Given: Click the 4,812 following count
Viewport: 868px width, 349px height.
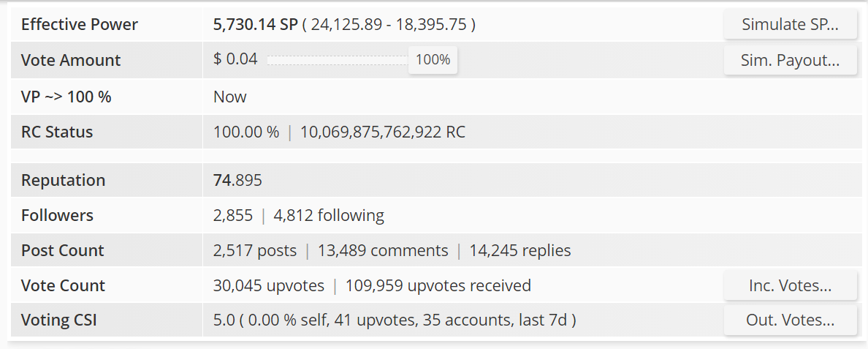Looking at the screenshot, I should (329, 216).
